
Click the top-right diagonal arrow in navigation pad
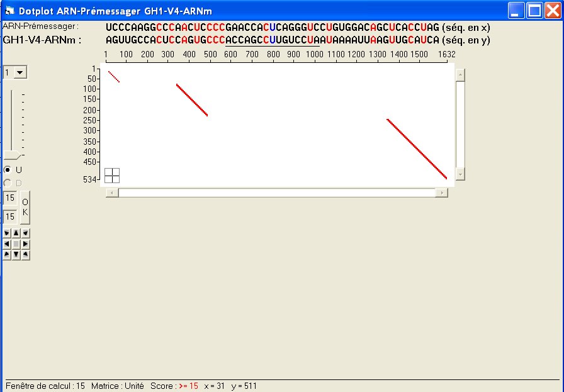pos(25,233)
